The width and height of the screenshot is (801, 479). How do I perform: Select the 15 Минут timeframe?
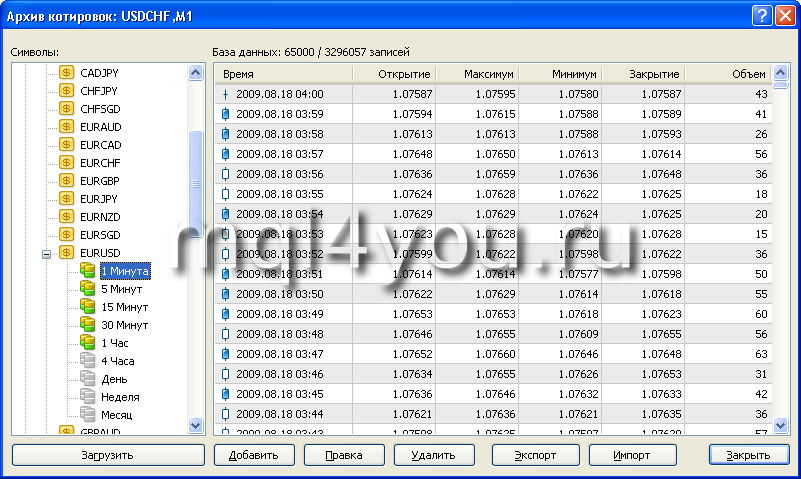pyautogui.click(x=124, y=306)
